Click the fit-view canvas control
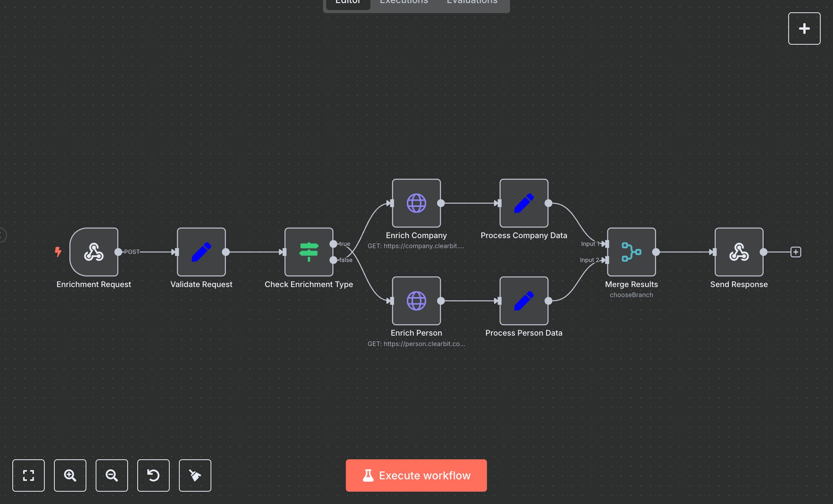The image size is (833, 504). [28, 475]
